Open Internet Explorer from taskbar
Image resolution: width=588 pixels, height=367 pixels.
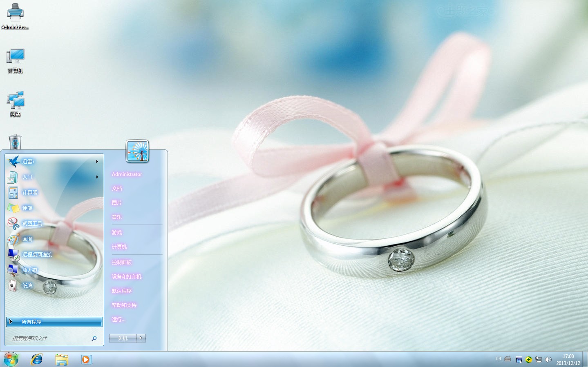point(37,359)
